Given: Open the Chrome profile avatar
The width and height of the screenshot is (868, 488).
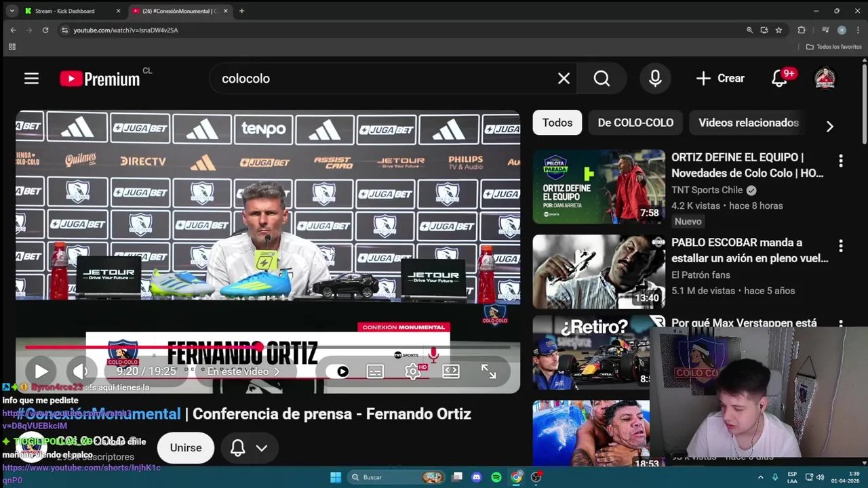Looking at the screenshot, I should pyautogui.click(x=842, y=30).
